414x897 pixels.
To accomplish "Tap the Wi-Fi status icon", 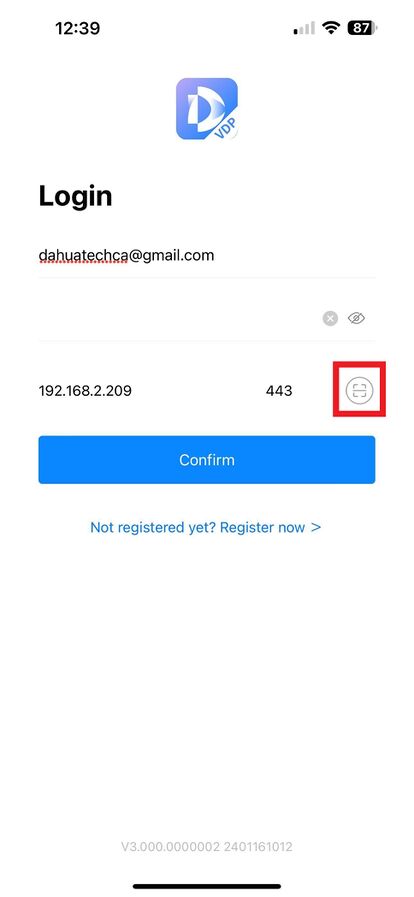I will click(331, 28).
